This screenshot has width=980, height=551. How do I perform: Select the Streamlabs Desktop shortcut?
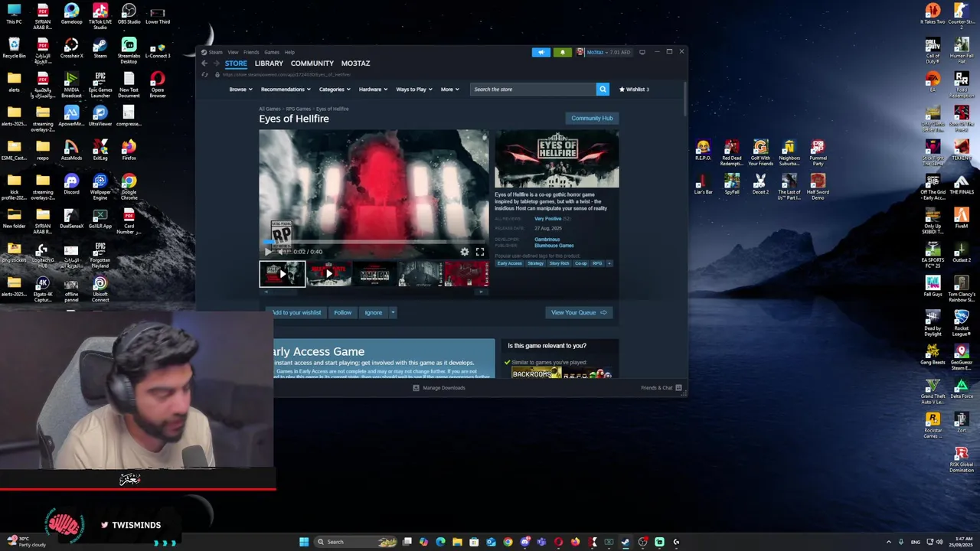pyautogui.click(x=129, y=51)
